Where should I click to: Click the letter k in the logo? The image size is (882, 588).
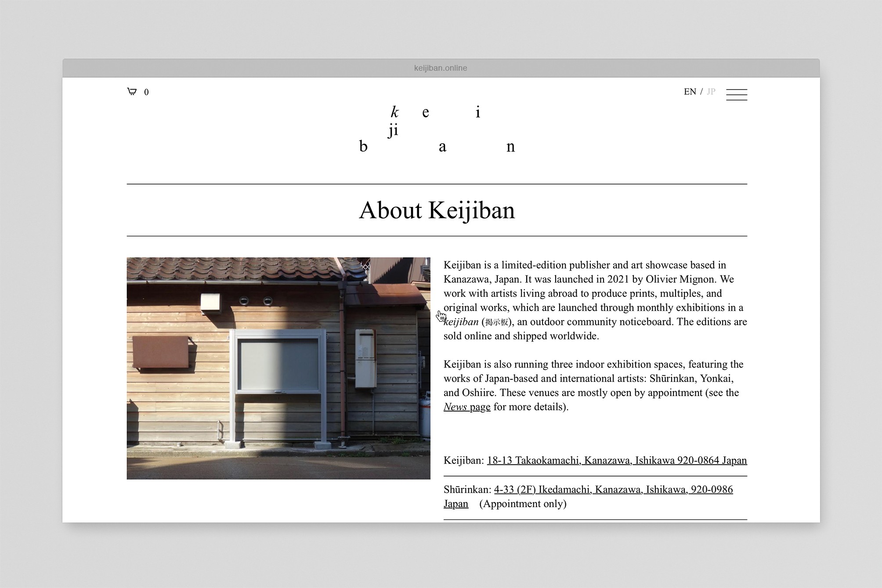click(x=394, y=112)
